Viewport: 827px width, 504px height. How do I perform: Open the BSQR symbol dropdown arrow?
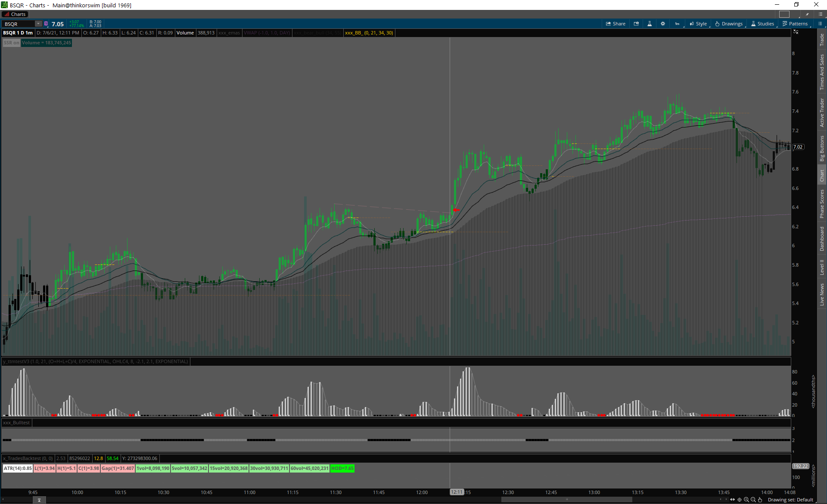click(x=38, y=24)
